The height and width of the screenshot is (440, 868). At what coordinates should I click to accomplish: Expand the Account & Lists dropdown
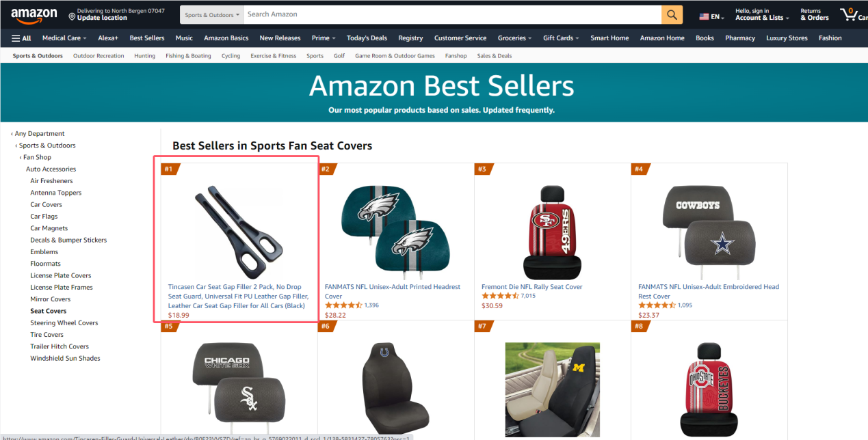point(762,14)
